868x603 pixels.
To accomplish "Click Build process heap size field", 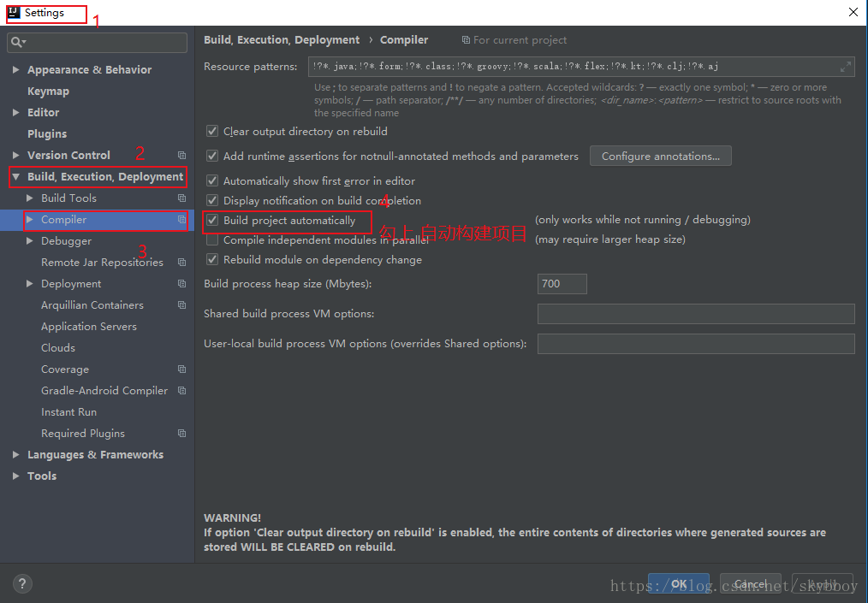I will 562,284.
